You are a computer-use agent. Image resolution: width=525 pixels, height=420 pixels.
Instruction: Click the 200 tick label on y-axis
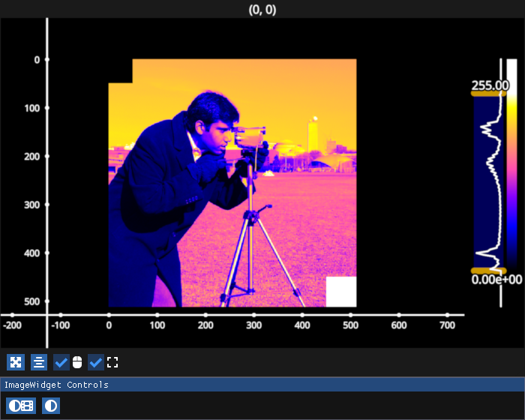[32, 157]
